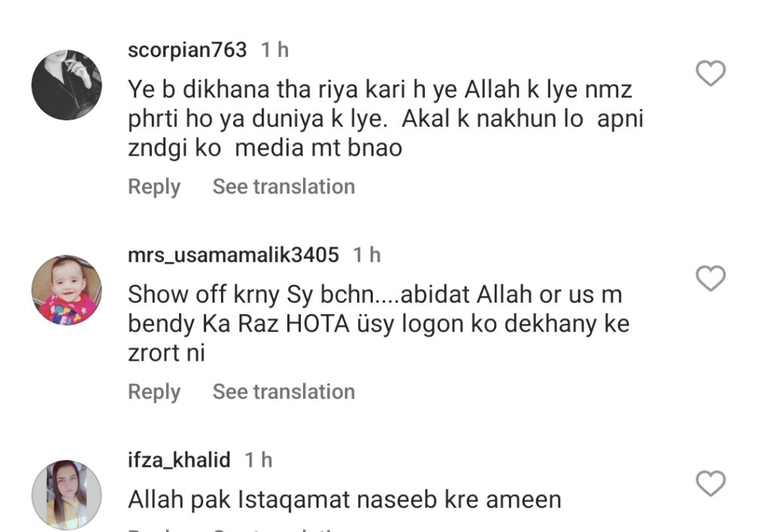Select the 'Show off krny Sy bchn' comment text
This screenshot has height=532, width=770.
click(x=379, y=324)
